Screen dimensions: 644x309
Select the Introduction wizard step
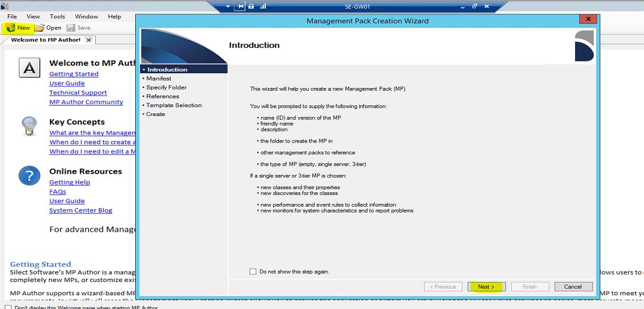[184, 69]
